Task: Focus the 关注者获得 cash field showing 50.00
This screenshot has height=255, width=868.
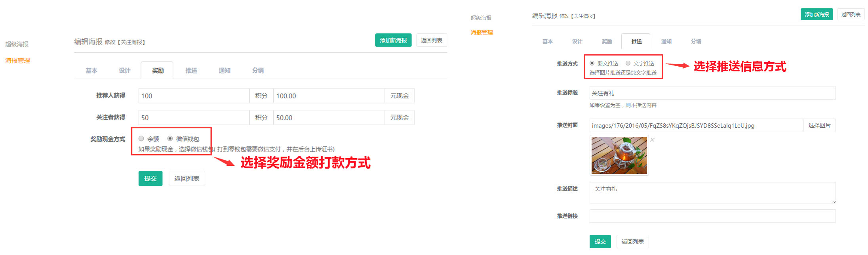Action: click(x=329, y=118)
